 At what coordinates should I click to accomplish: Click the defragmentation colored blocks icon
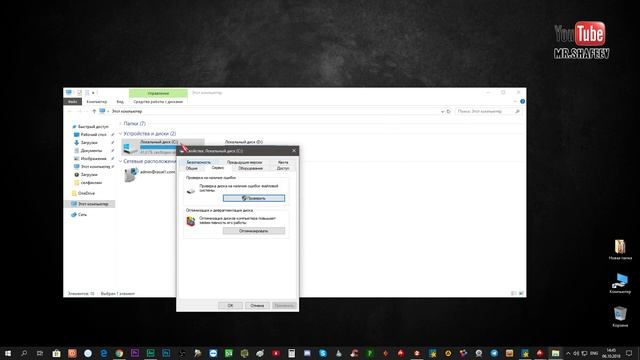[191, 221]
